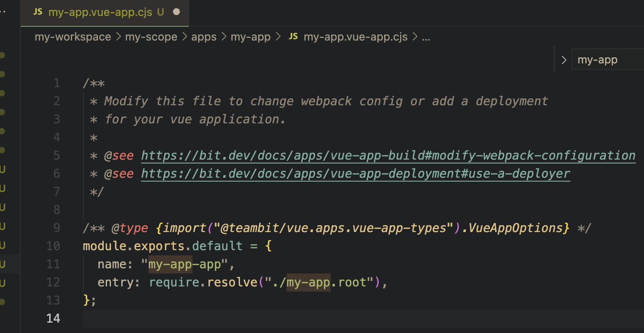Click line number 14 in the gutter

53,318
